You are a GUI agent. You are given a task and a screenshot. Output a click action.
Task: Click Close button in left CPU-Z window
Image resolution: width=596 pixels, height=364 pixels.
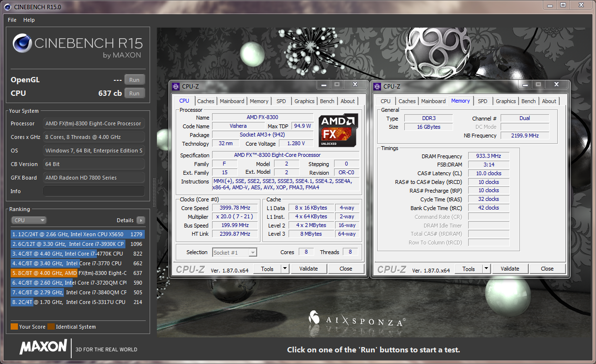pos(346,269)
